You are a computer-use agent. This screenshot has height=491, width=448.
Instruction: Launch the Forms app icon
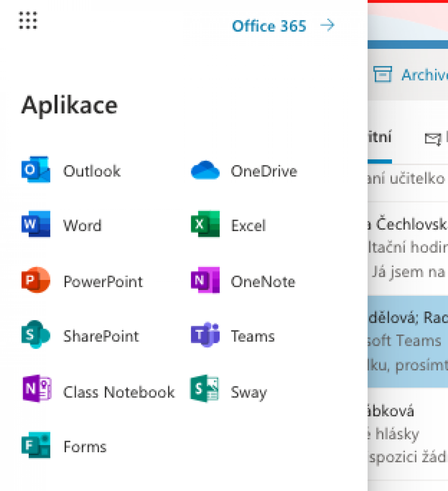[36, 445]
